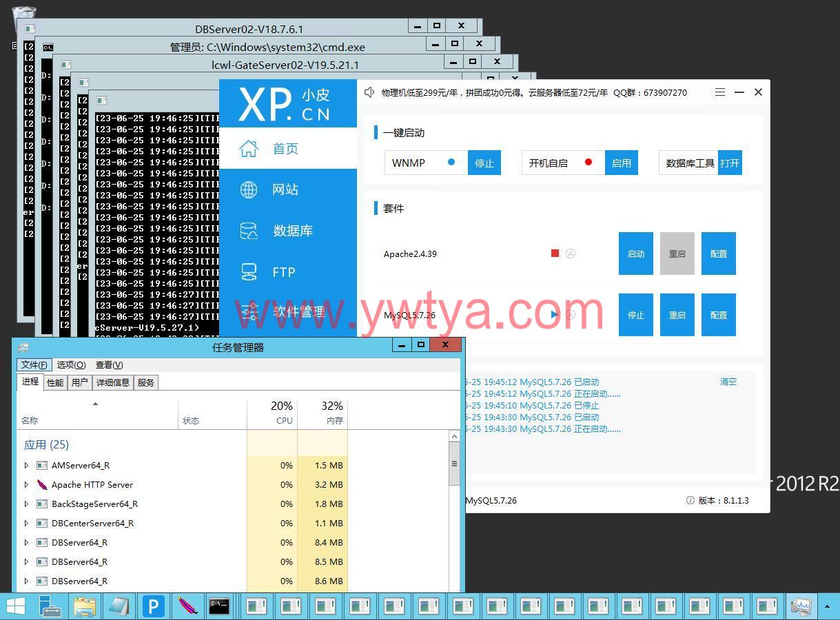Click the greyed 重启 button for Apache2.4.39
The width and height of the screenshot is (840, 620).
coord(677,254)
